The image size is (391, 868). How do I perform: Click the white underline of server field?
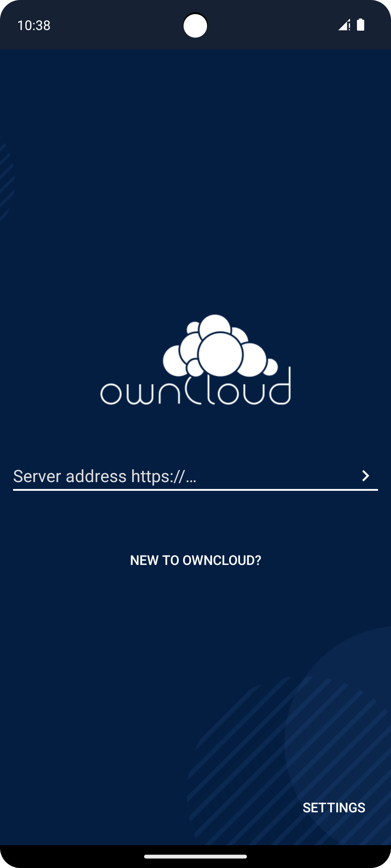[195, 490]
